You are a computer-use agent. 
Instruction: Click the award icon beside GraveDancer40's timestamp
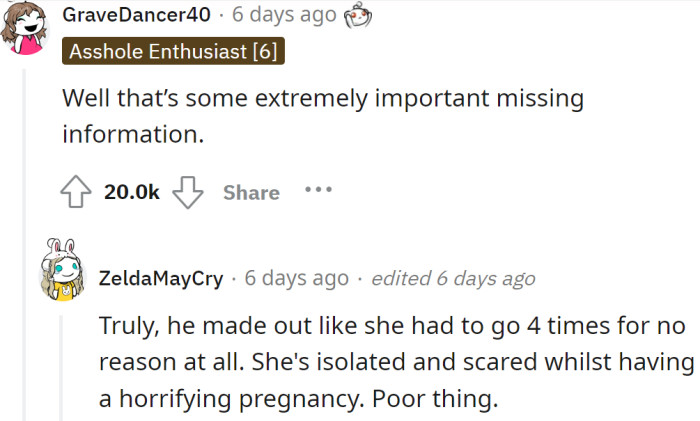pyautogui.click(x=355, y=16)
